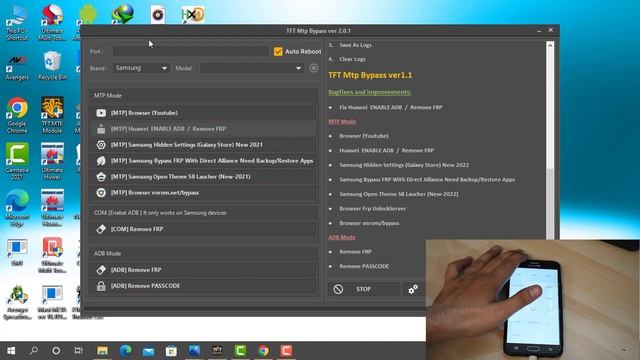Click the [MTP] Browser (Youtube) icon
640x360 pixels.
pyautogui.click(x=101, y=113)
